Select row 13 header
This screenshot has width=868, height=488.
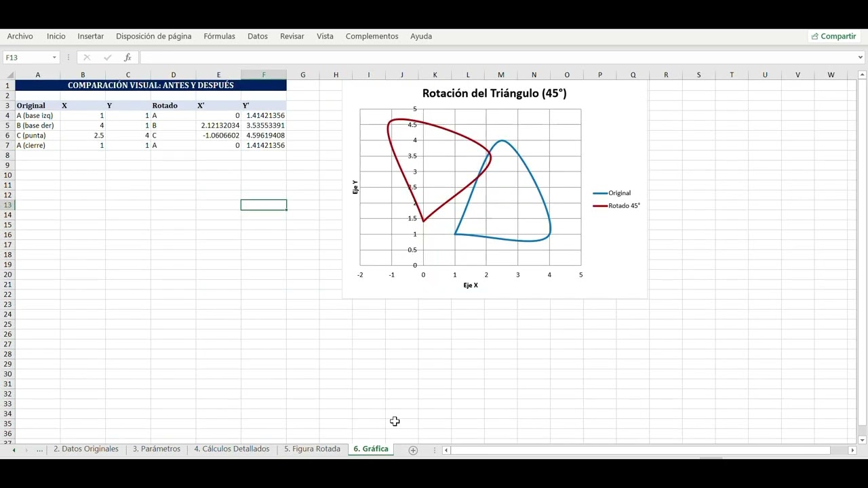pyautogui.click(x=7, y=205)
